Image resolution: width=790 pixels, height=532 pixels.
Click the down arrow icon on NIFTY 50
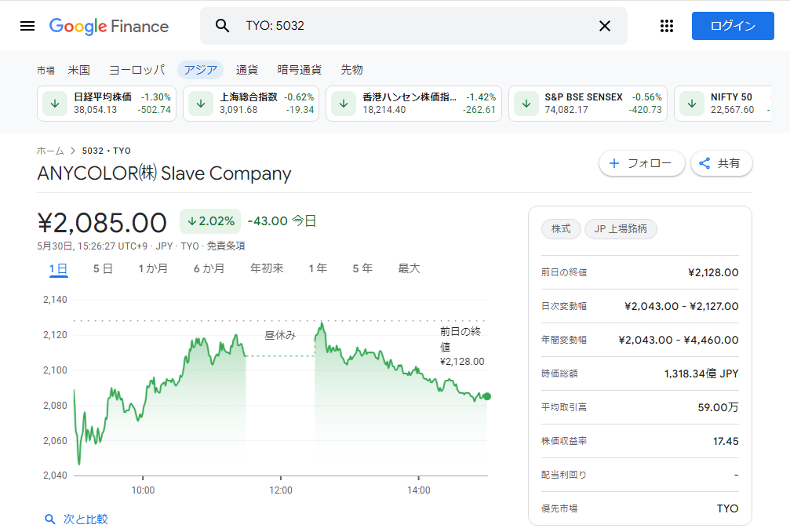pos(692,104)
